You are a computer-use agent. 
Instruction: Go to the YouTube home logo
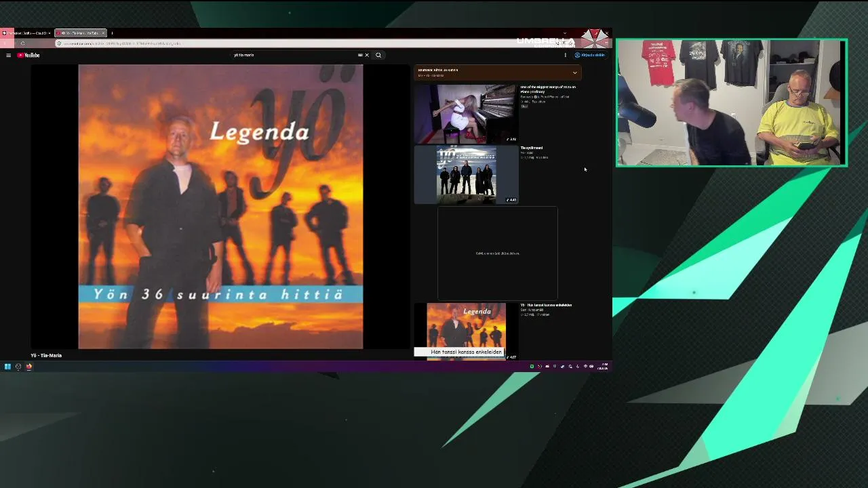[x=28, y=55]
